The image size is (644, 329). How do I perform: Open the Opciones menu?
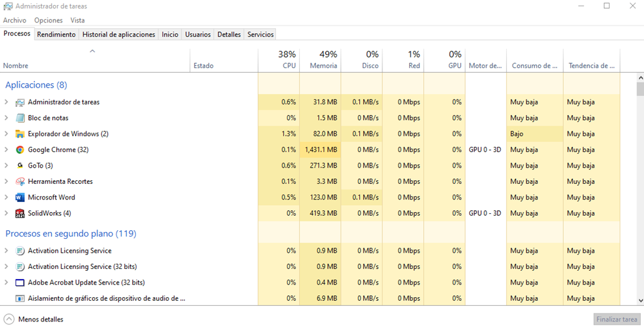(x=48, y=20)
